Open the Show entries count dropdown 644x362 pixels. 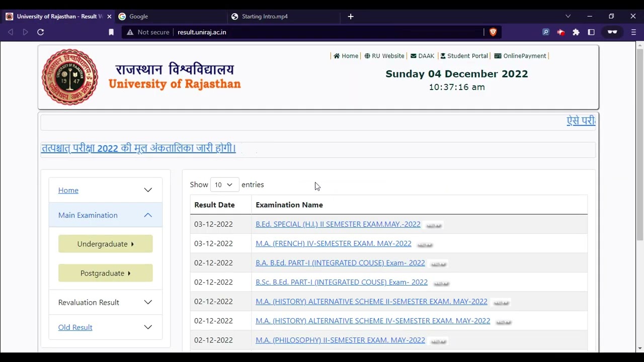(x=224, y=185)
